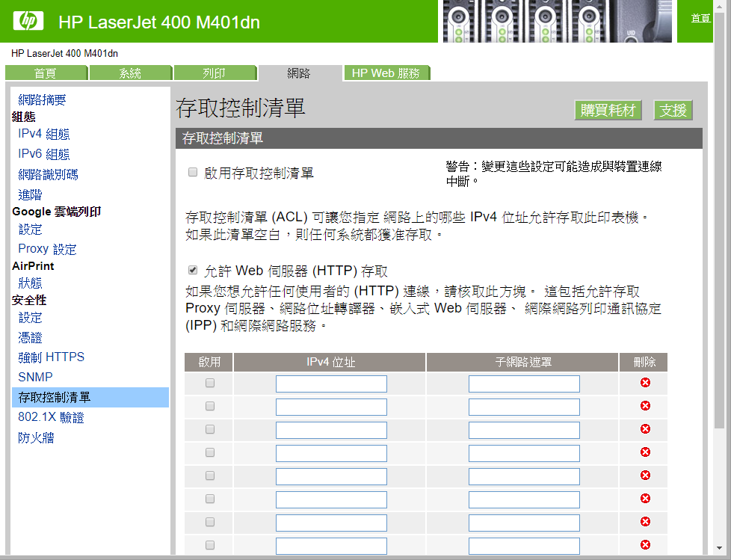Tick the 啟用 checkbox in third row
This screenshot has height=560, width=731.
click(210, 429)
